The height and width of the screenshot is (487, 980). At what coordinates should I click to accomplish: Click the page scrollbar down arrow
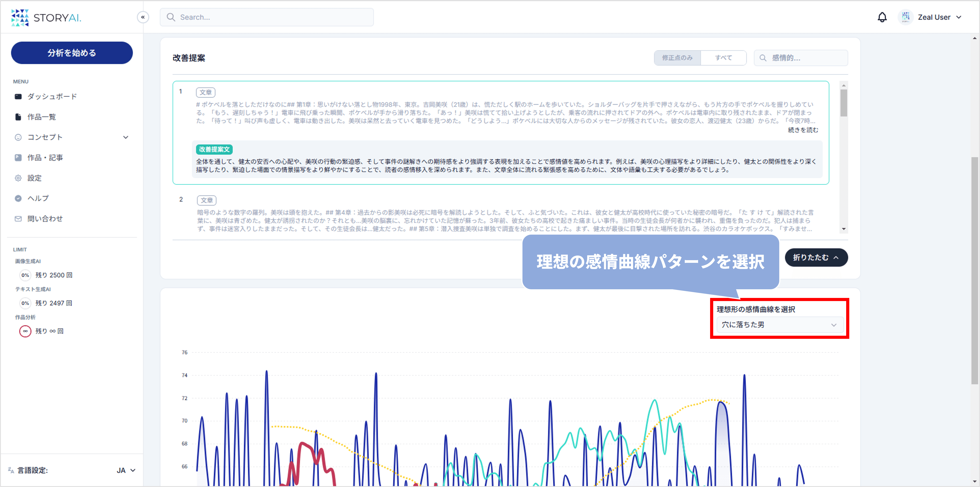point(974,482)
